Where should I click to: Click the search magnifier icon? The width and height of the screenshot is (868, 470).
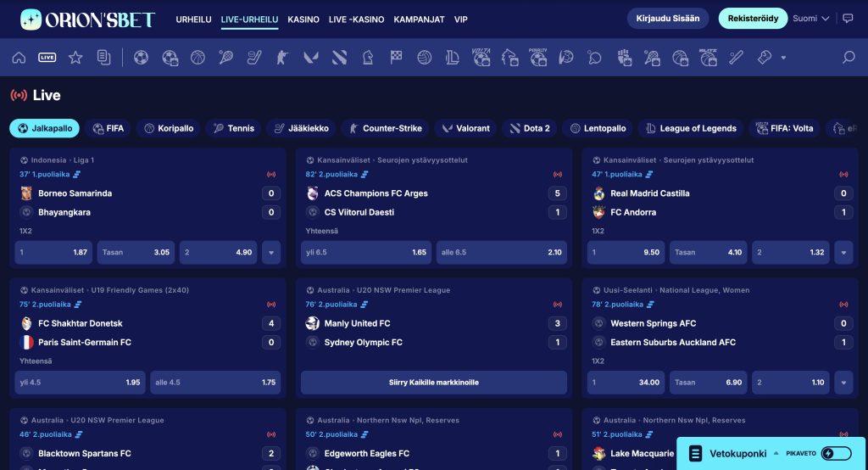[848, 57]
